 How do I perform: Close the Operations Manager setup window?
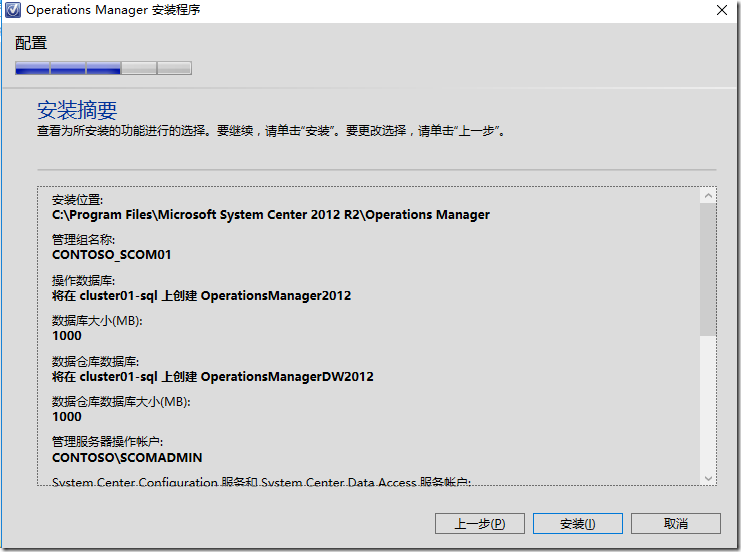tap(722, 10)
